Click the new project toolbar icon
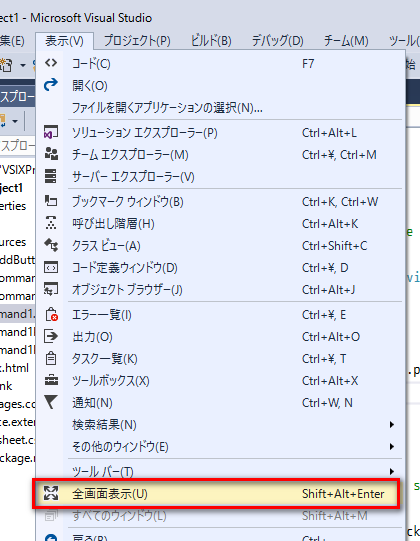The width and height of the screenshot is (420, 541). [7, 65]
